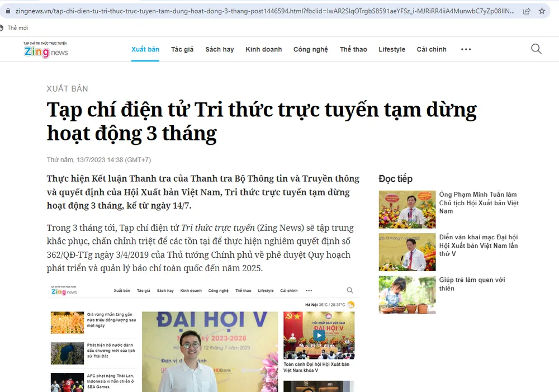
Task: Open the Lifestyle section
Action: (392, 49)
